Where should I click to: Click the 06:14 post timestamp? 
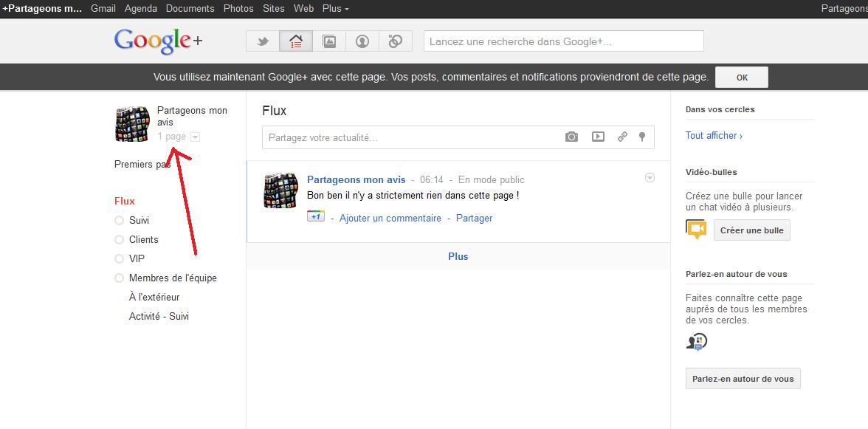(x=432, y=180)
